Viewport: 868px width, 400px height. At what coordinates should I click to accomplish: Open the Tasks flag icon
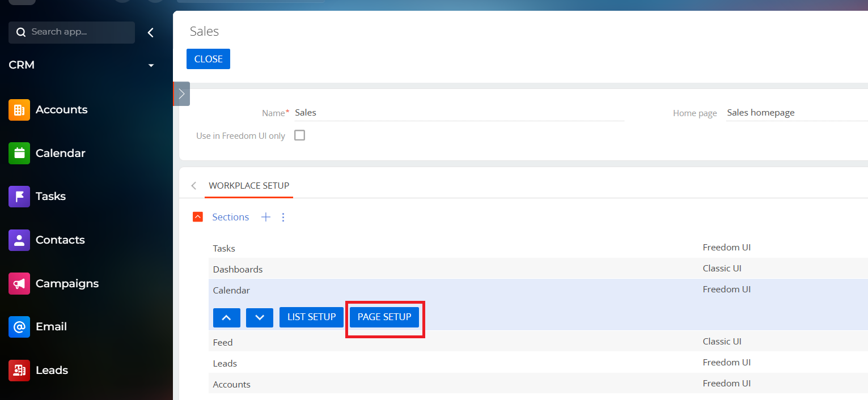[19, 197]
